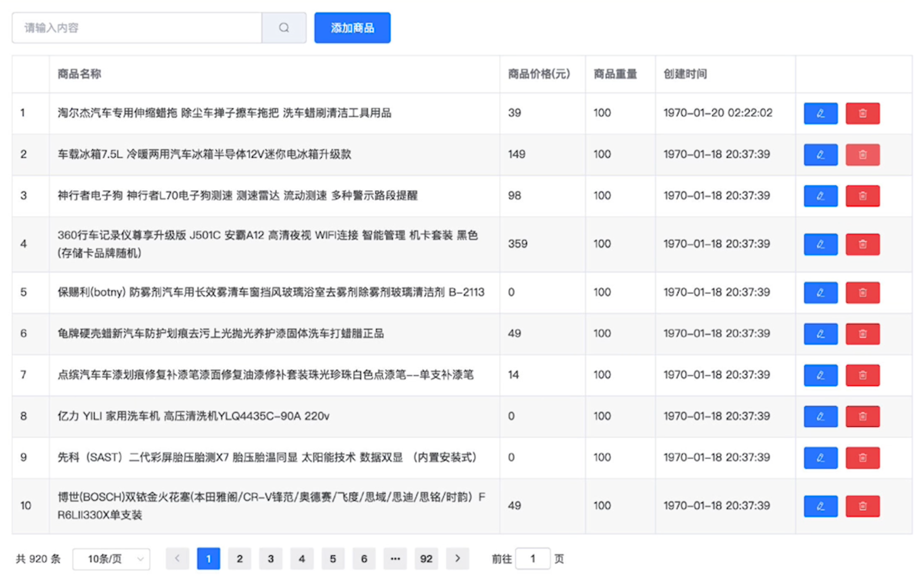Go to pagination page 5

coord(333,559)
